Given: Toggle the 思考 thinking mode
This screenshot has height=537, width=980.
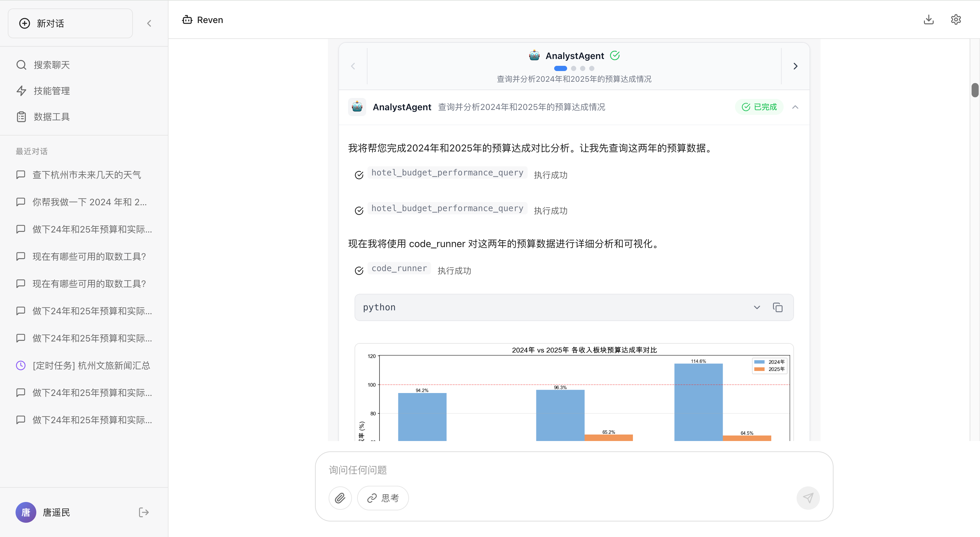Looking at the screenshot, I should [x=383, y=498].
